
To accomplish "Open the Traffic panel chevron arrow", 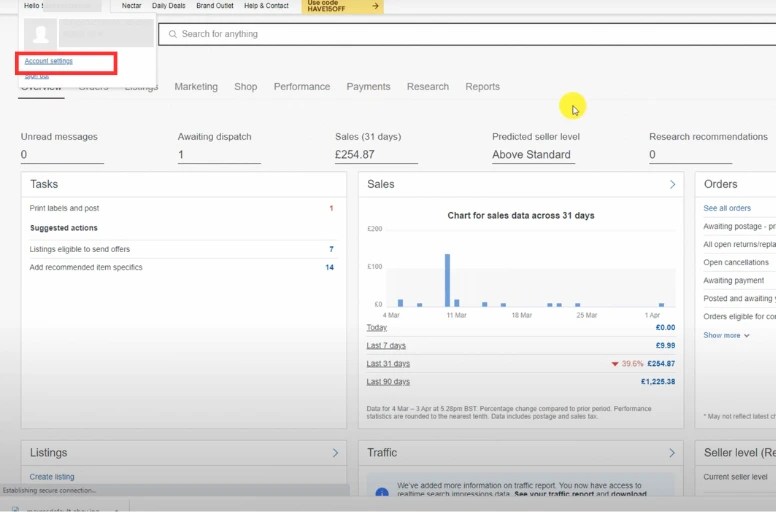I will click(672, 453).
